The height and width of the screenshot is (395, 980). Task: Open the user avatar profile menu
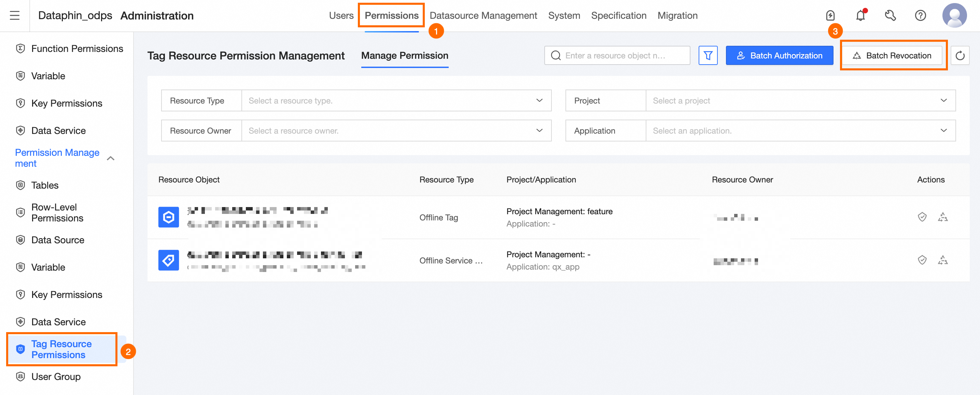click(x=954, y=16)
